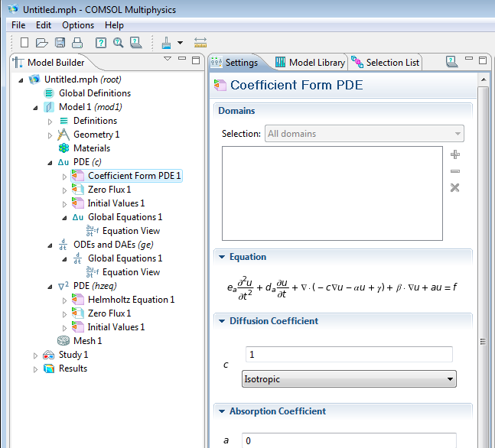Select the Mesh 1 node

tap(87, 341)
